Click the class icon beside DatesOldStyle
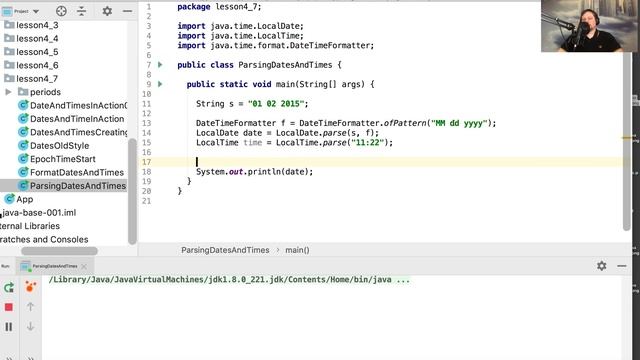The image size is (640, 360). click(23, 146)
